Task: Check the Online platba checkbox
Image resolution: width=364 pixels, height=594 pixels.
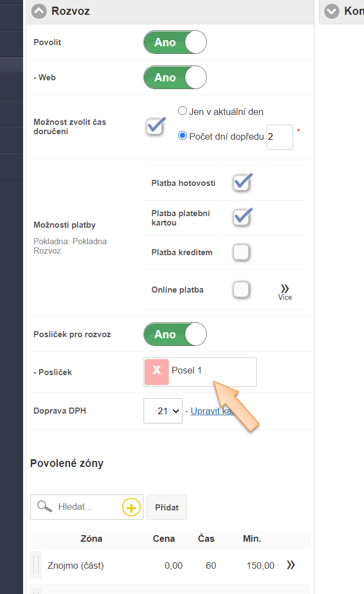Action: [241, 290]
